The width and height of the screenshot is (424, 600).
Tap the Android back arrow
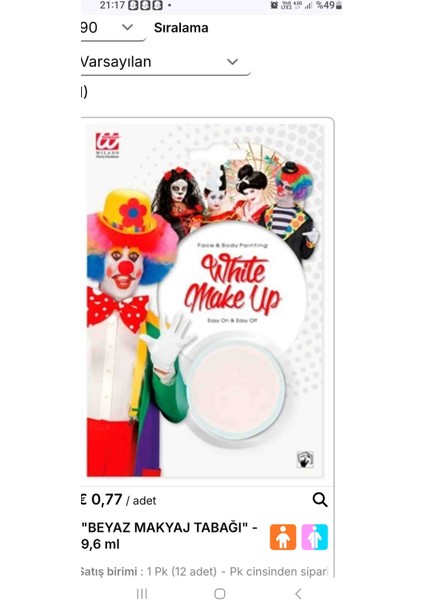tap(298, 593)
